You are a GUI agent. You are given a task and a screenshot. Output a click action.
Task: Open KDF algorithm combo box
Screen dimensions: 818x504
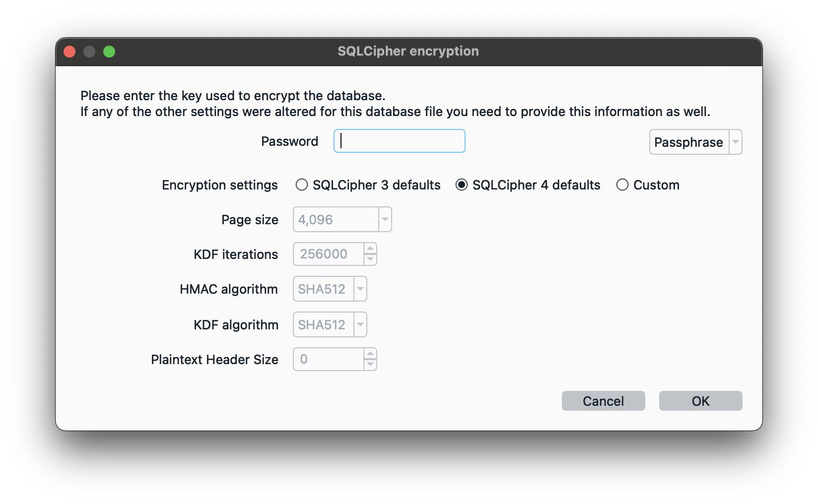point(330,324)
